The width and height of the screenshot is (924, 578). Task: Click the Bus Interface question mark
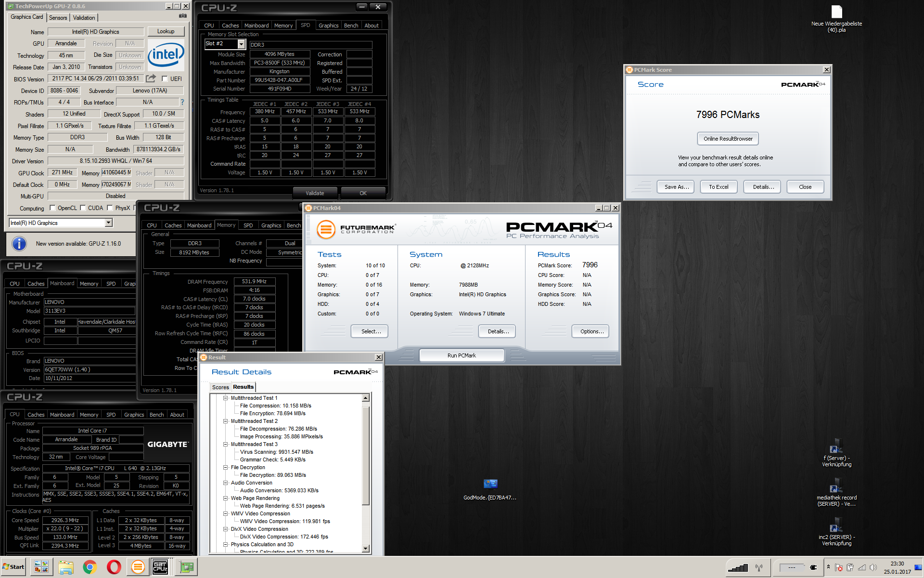(182, 102)
